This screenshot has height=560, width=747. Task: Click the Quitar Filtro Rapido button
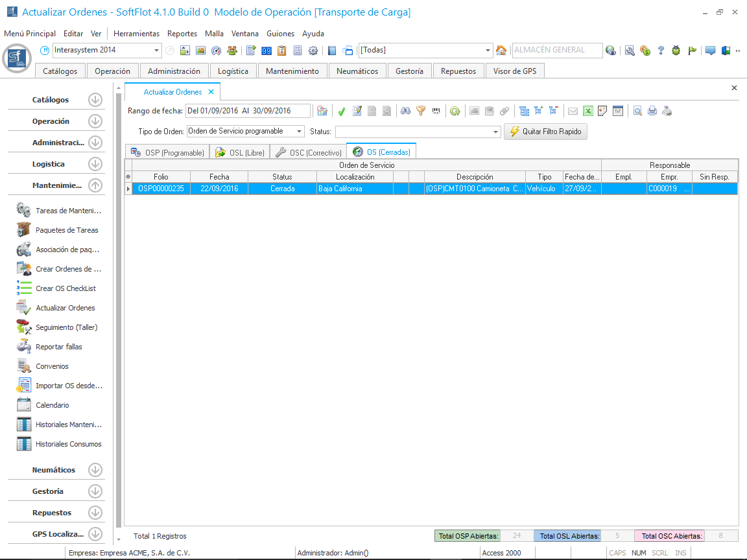(x=546, y=132)
